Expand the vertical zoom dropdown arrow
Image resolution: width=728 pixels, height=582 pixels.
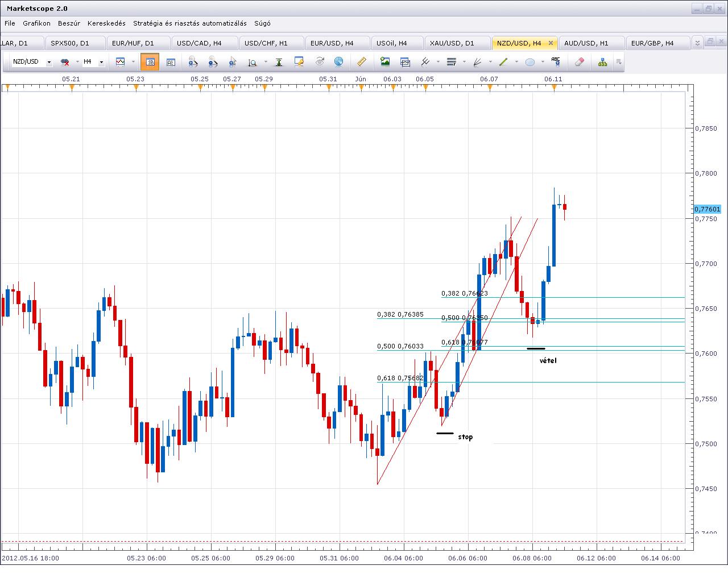(266, 62)
